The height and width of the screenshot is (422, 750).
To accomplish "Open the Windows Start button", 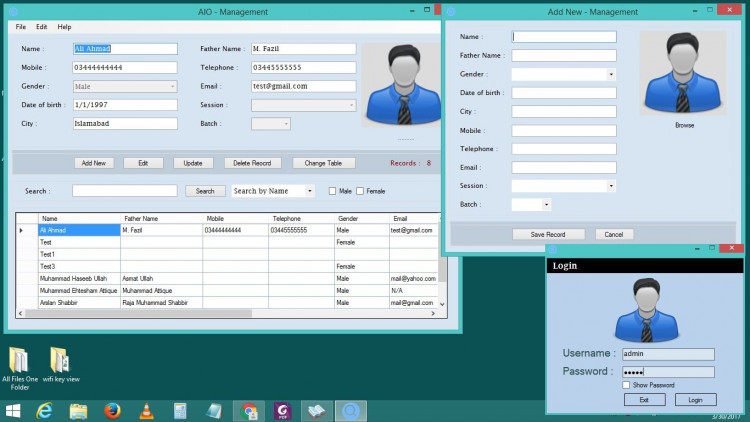I will (x=13, y=411).
